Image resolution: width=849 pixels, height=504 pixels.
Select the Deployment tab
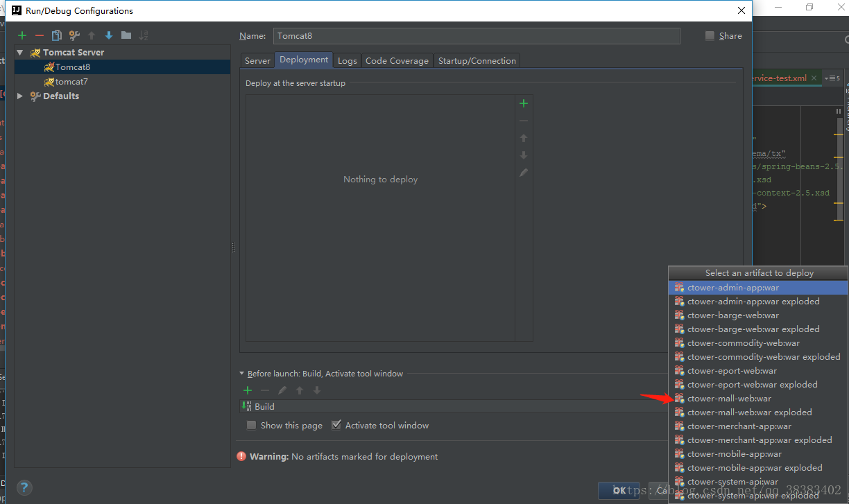tap(304, 60)
